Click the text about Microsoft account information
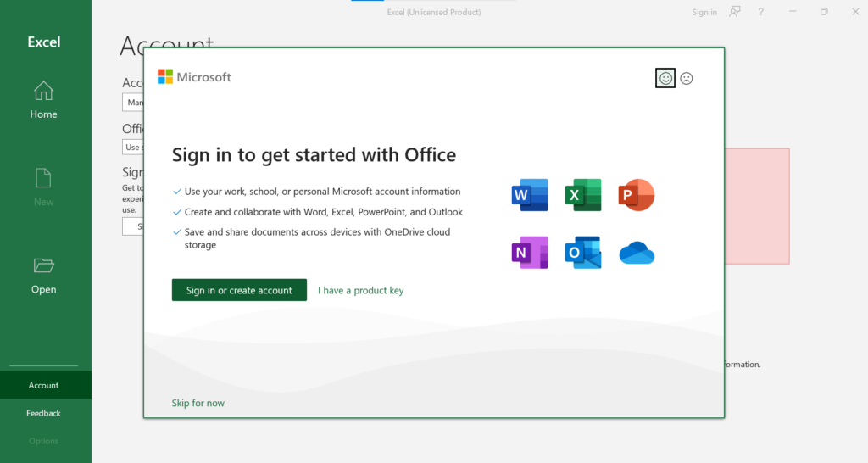This screenshot has height=463, width=868. coord(322,192)
